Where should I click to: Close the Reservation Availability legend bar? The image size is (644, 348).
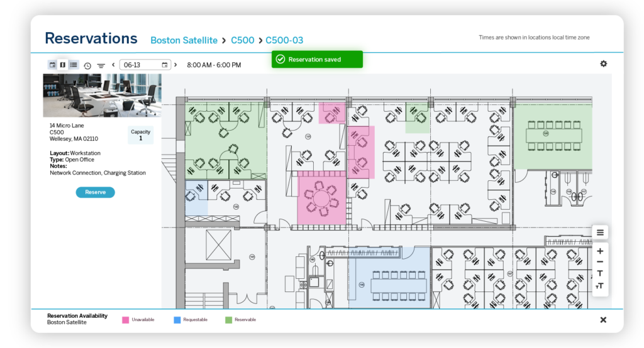[603, 320]
